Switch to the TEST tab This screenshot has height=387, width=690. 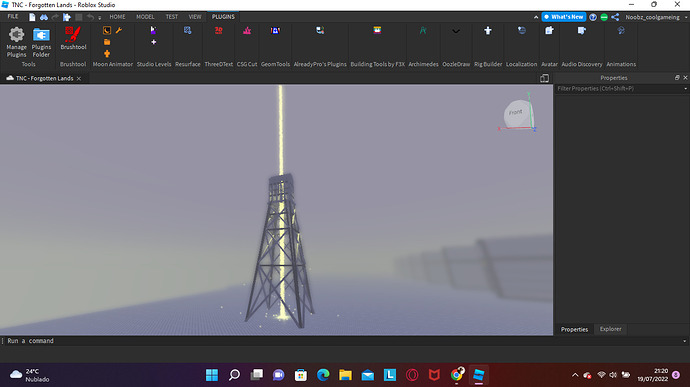pyautogui.click(x=172, y=17)
